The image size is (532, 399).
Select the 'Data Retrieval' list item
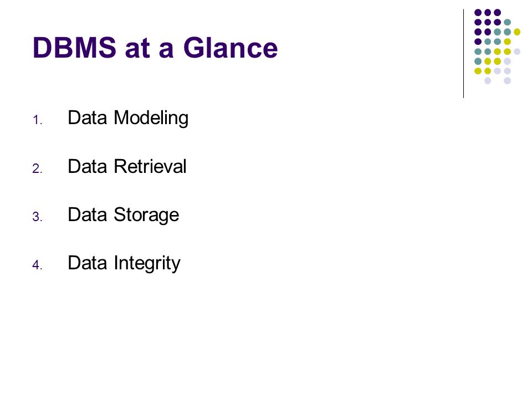pyautogui.click(x=127, y=166)
